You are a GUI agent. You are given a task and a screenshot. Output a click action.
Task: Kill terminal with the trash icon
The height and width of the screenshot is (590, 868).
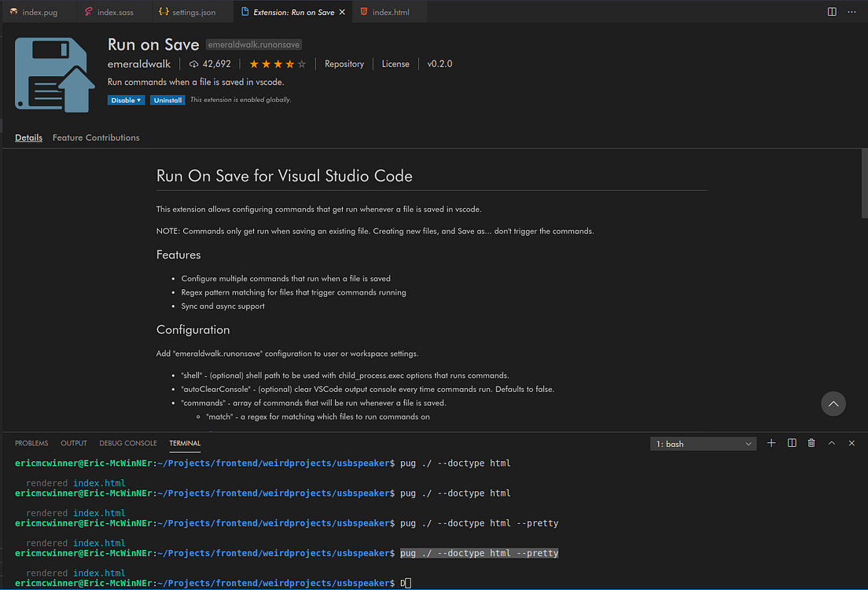811,443
